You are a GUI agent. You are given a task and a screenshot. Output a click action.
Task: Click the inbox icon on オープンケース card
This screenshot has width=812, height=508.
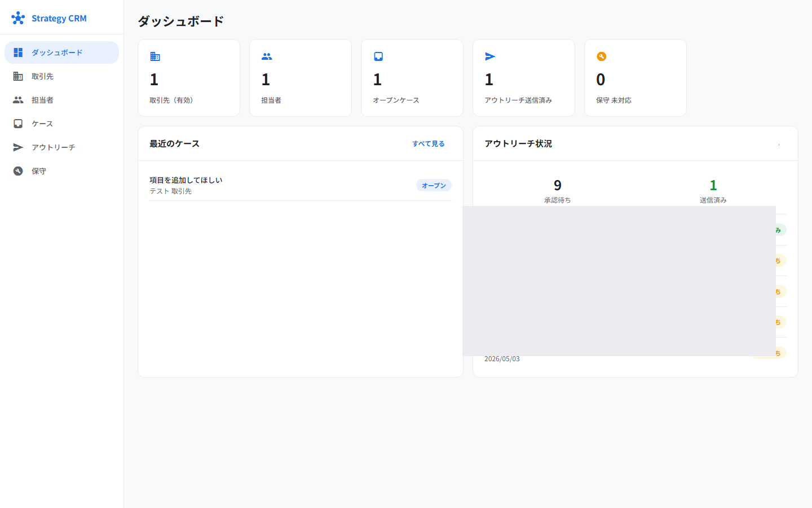[x=378, y=56]
